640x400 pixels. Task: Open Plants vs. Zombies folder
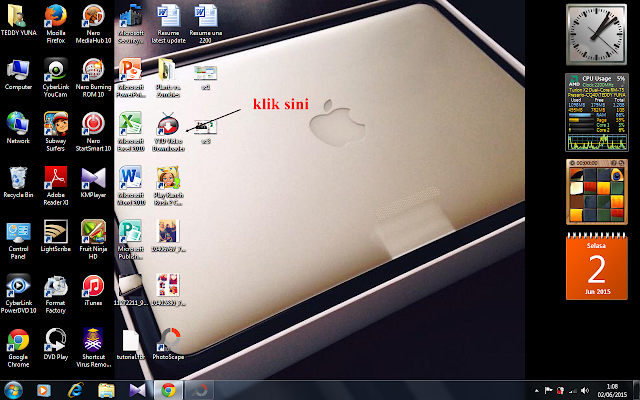tap(168, 78)
